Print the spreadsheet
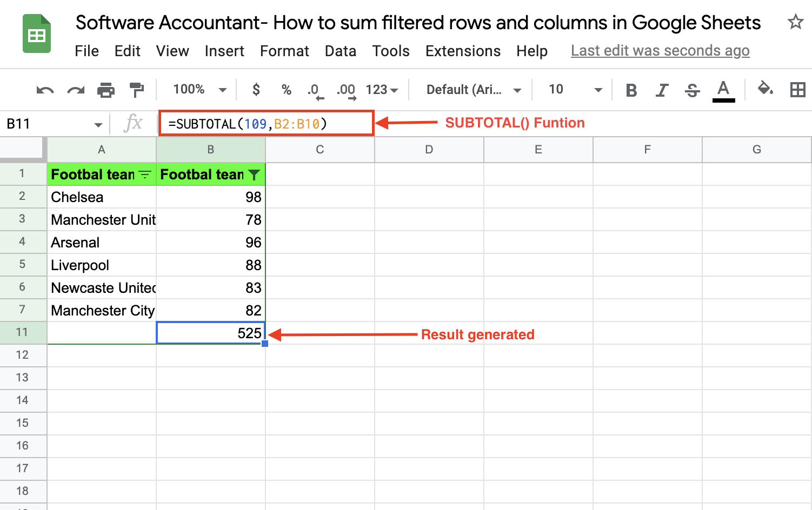This screenshot has height=510, width=812. point(106,90)
